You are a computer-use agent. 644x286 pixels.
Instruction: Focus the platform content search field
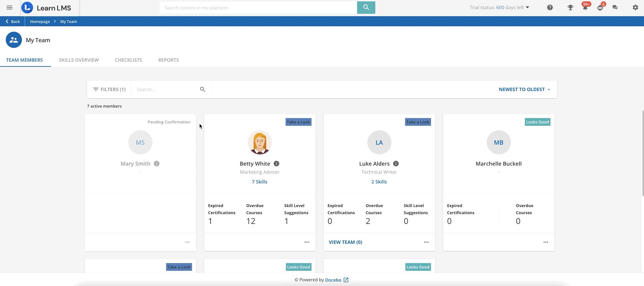(x=258, y=7)
